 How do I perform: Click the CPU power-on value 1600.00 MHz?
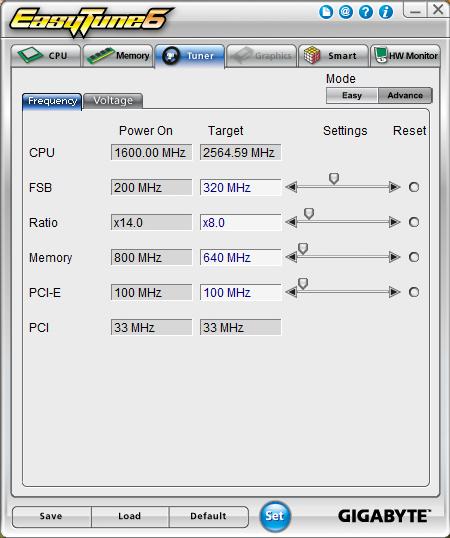coord(151,152)
